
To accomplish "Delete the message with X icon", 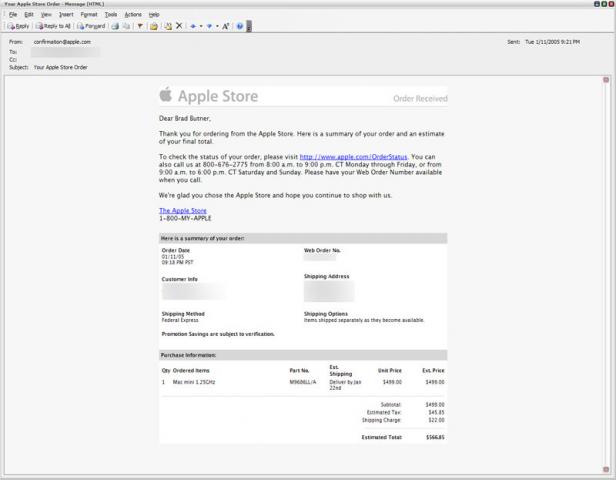I will [179, 26].
